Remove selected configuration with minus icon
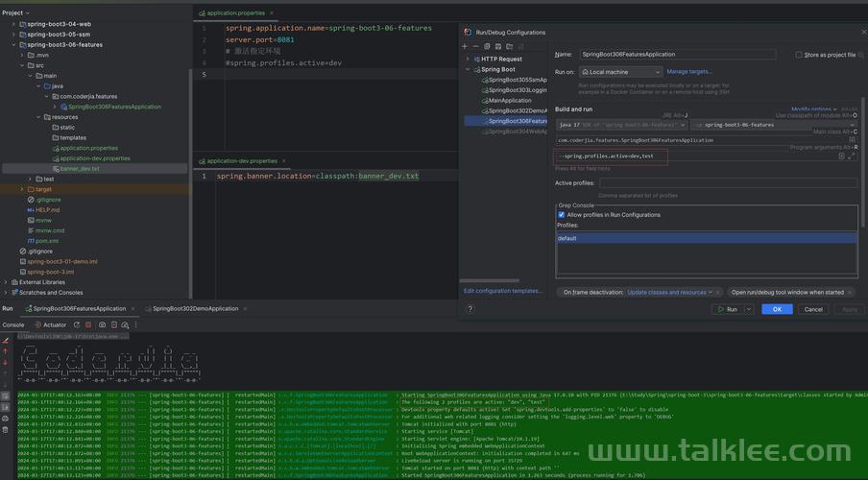The height and width of the screenshot is (480, 868). [x=475, y=46]
